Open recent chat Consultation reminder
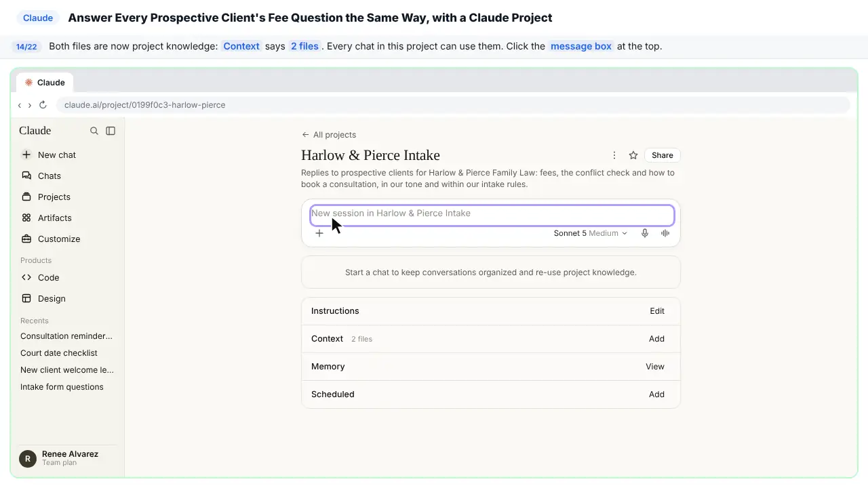Screen dimensions: 868x488 click(68, 336)
